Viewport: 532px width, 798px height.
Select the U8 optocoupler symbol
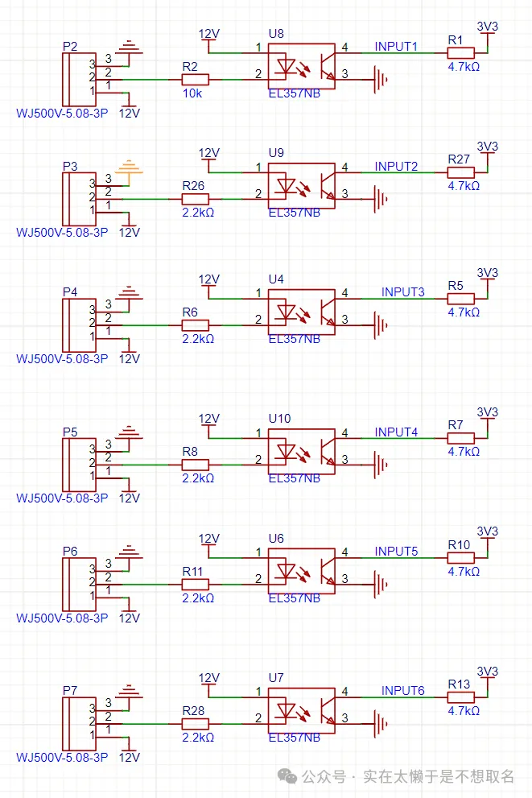coord(301,66)
